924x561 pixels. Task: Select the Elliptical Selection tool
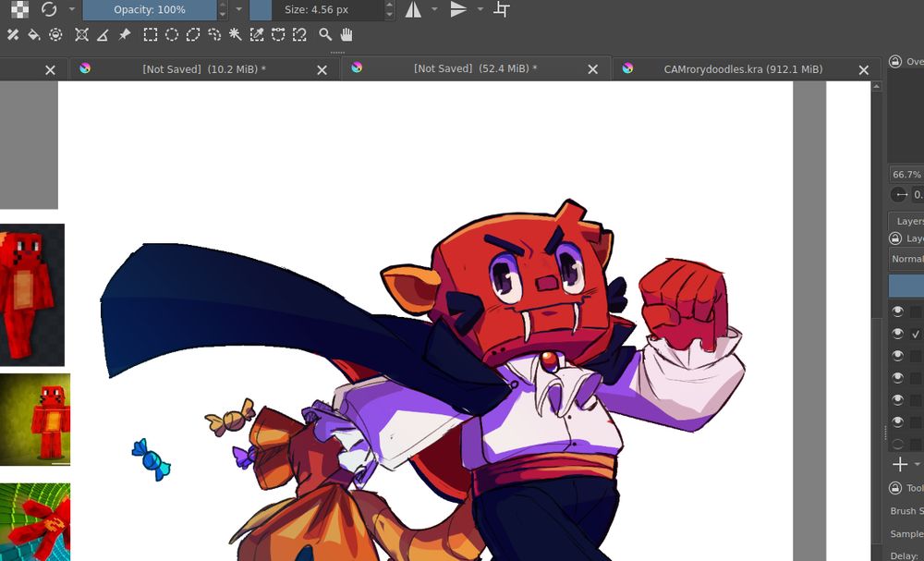[172, 35]
